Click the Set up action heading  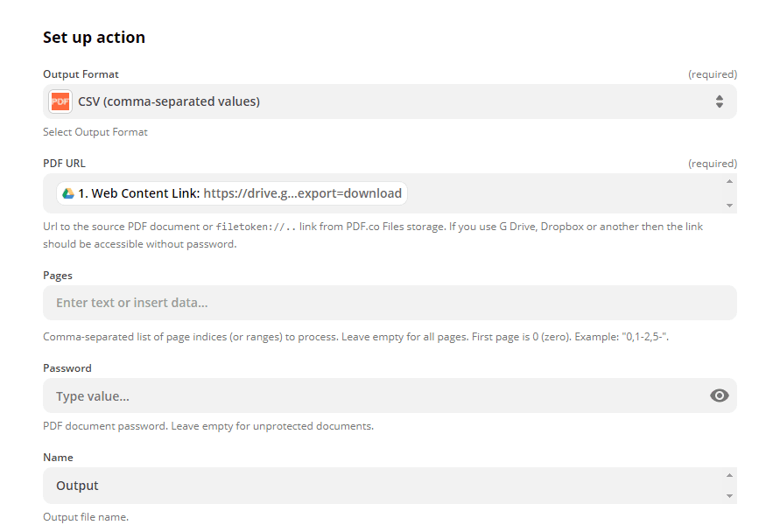[94, 38]
